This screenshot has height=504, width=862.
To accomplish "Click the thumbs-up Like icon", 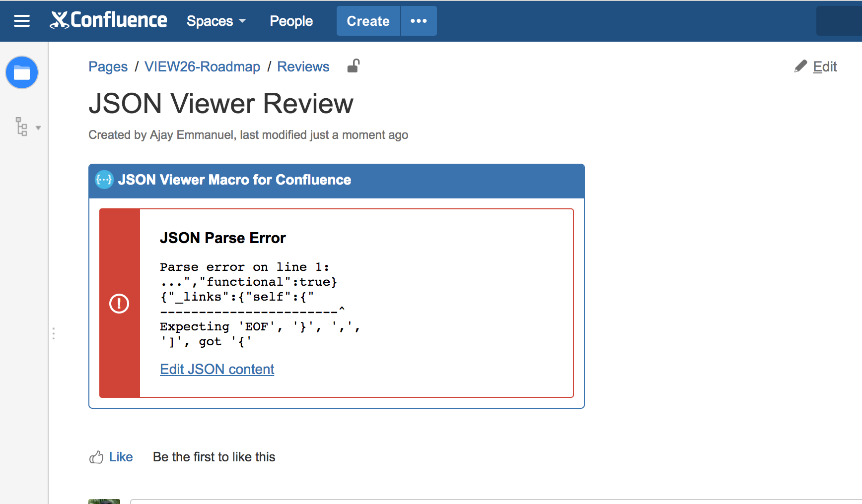I will tap(96, 457).
